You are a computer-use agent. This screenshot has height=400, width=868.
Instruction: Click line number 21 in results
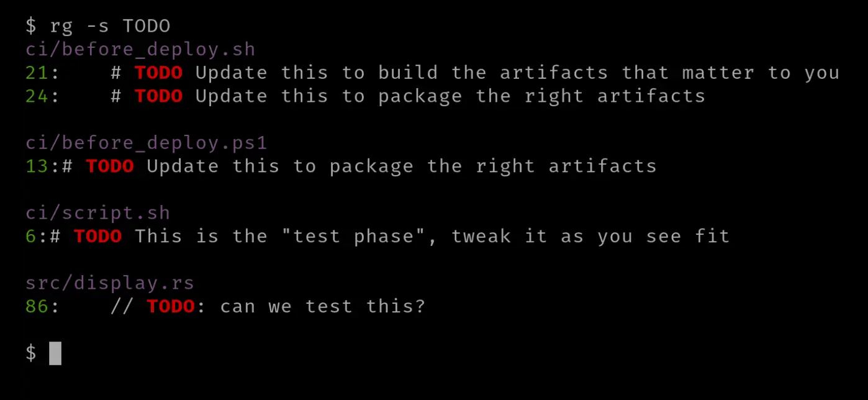(x=37, y=73)
